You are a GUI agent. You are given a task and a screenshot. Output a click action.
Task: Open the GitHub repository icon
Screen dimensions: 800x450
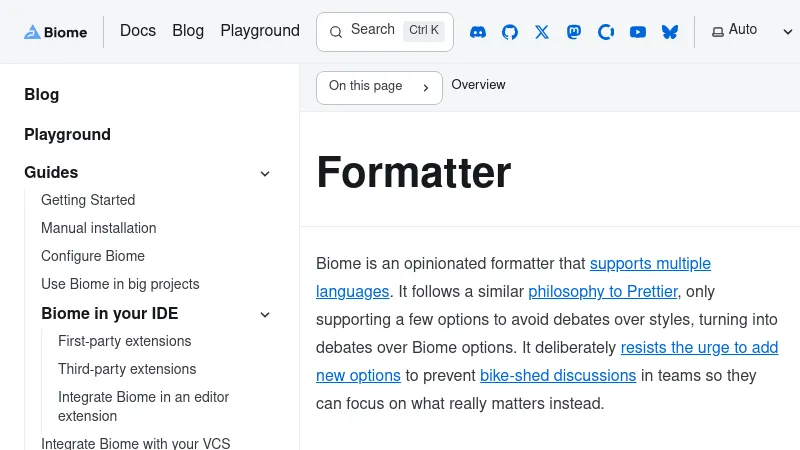pos(510,32)
